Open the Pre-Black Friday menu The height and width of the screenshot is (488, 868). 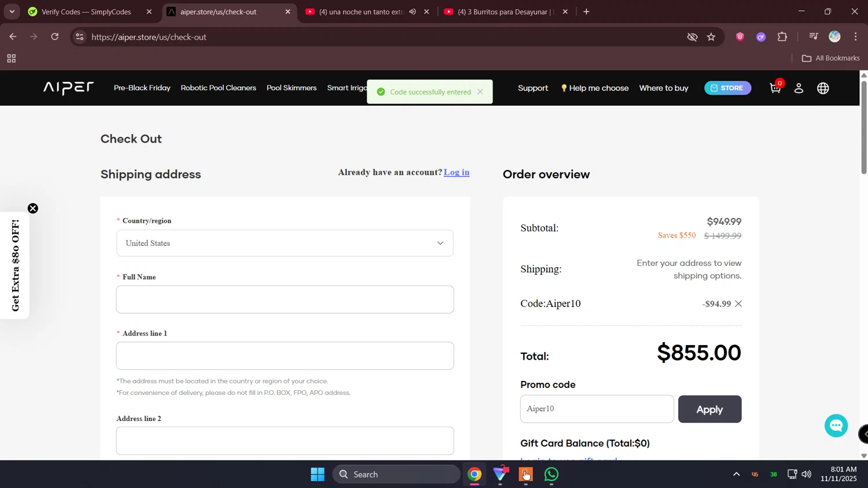[142, 88]
